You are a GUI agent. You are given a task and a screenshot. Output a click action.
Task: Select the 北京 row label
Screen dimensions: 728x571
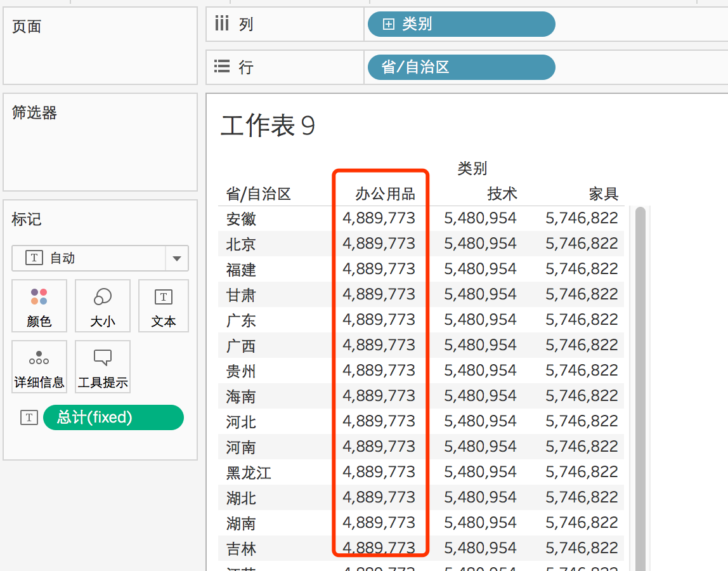[x=241, y=244]
